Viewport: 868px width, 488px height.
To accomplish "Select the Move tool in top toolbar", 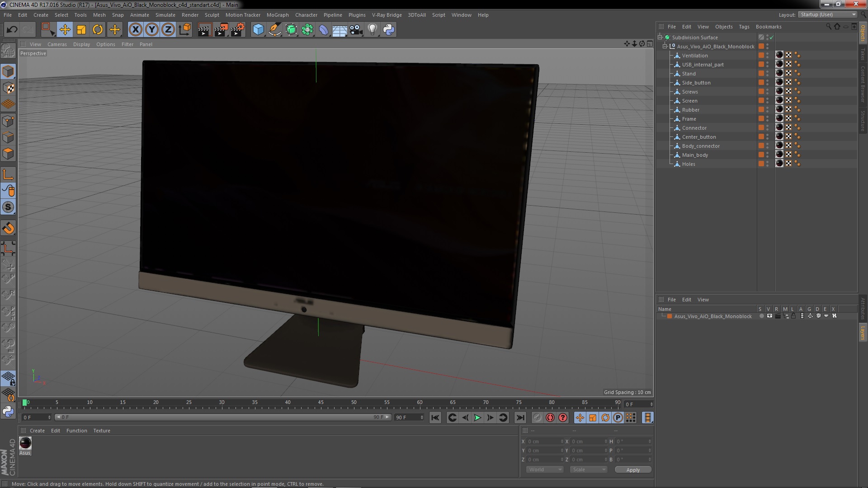I will 65,30.
